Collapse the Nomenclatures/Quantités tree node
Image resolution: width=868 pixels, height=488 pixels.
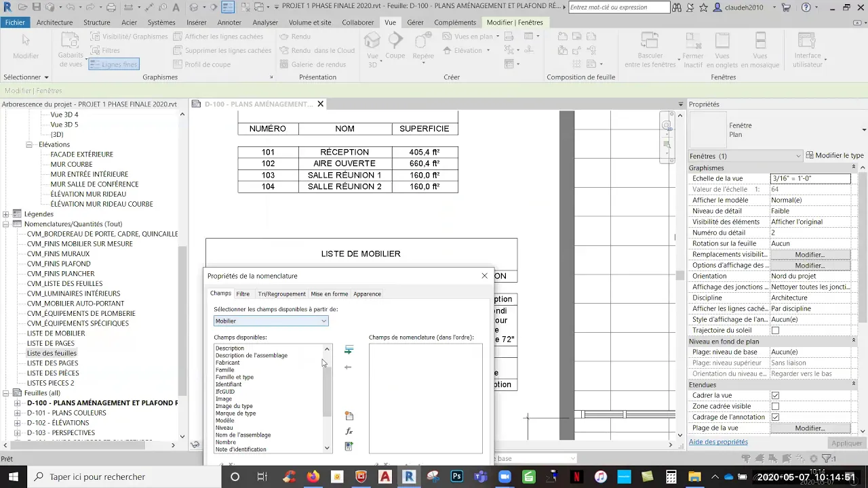coord(6,224)
